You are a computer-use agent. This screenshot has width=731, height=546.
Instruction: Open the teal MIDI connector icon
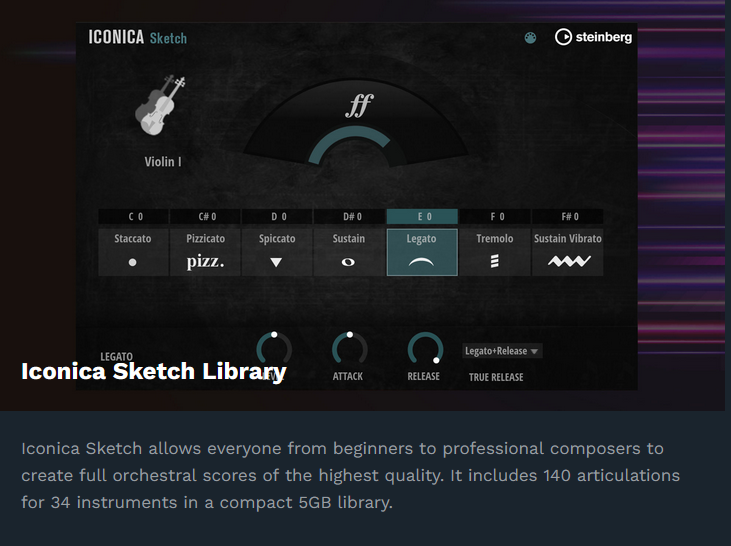click(x=530, y=37)
